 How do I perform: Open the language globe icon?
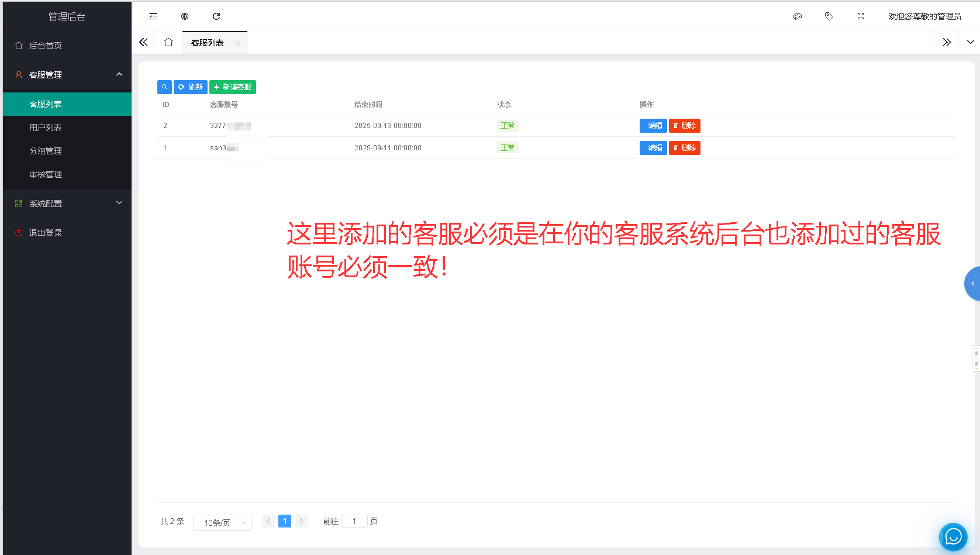(x=185, y=16)
